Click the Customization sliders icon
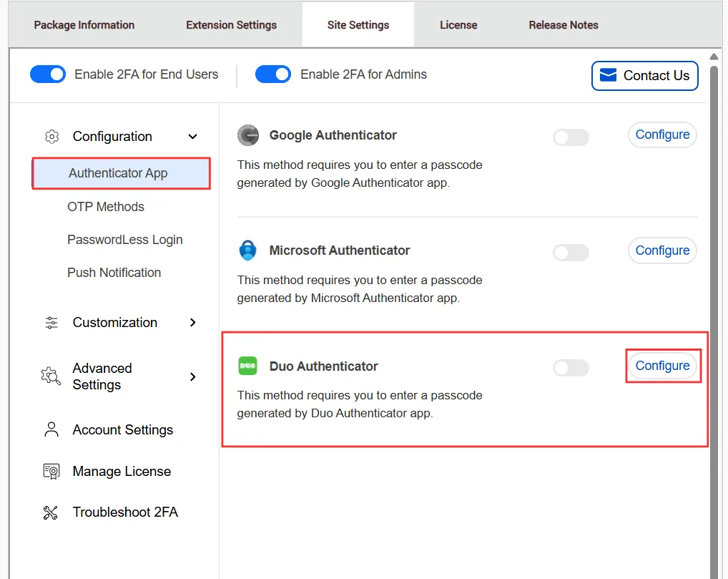The width and height of the screenshot is (728, 579). (51, 323)
